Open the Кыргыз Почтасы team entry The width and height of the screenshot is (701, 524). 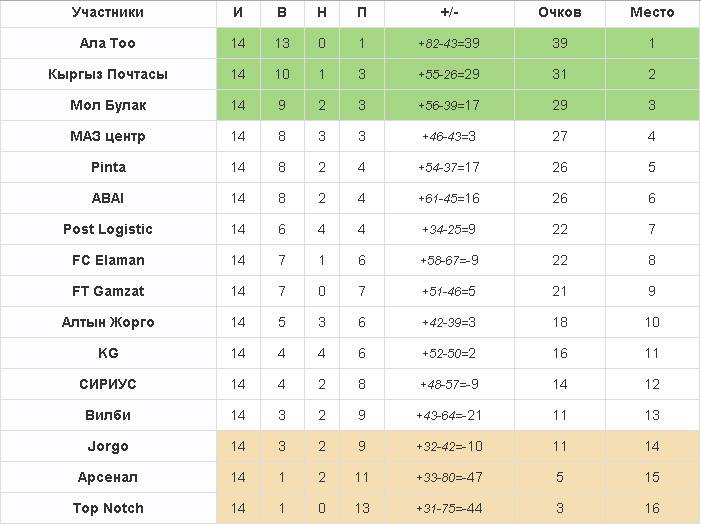point(108,74)
